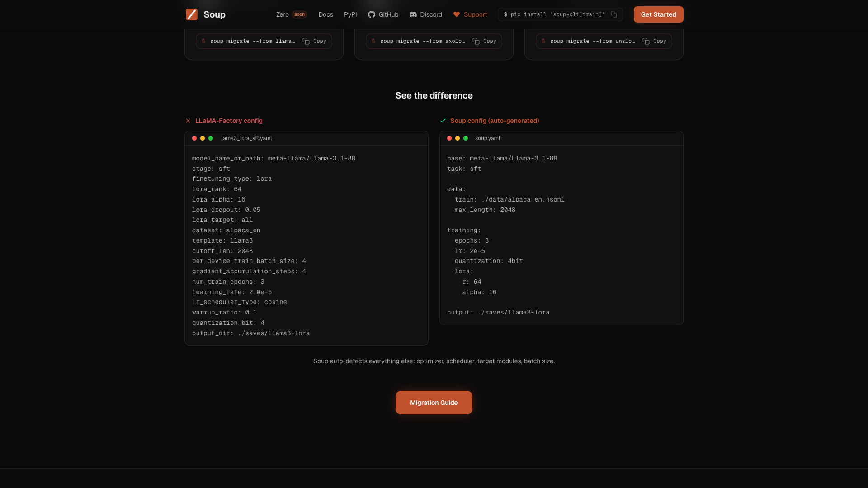This screenshot has height=488, width=868.
Task: Click the Get Started button
Action: point(658,14)
